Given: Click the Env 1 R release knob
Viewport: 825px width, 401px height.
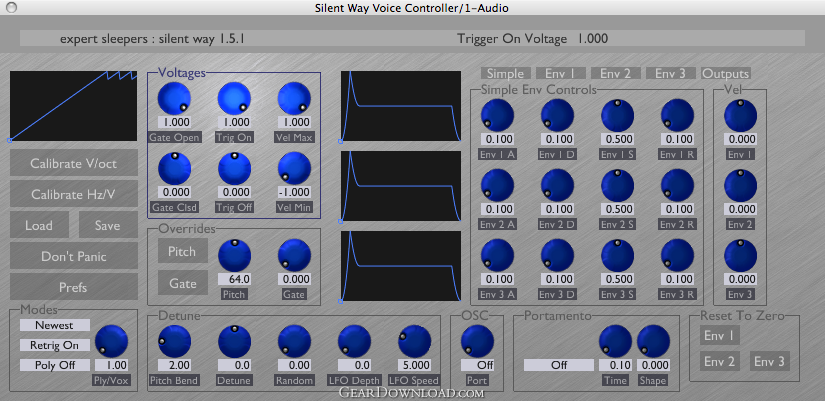Looking at the screenshot, I should [x=677, y=115].
